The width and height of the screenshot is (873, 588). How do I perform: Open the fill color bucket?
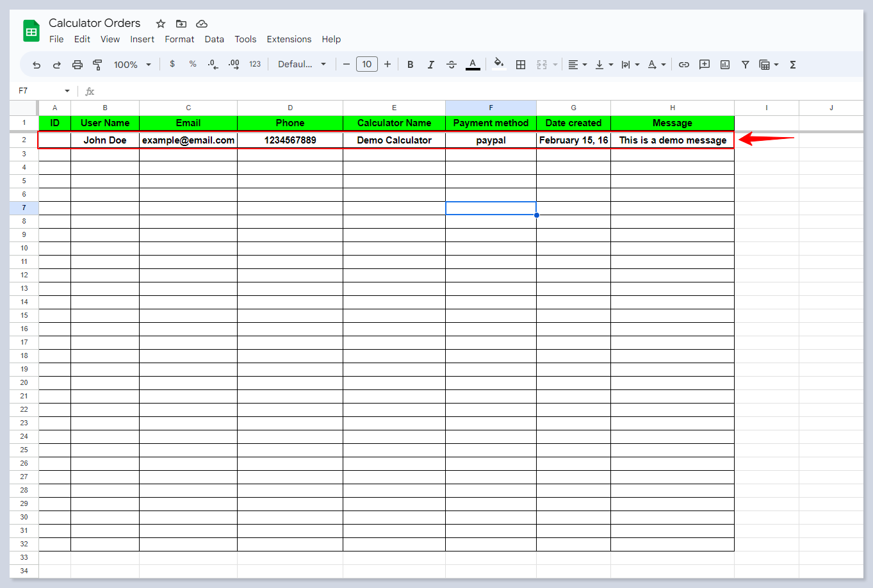click(x=498, y=64)
